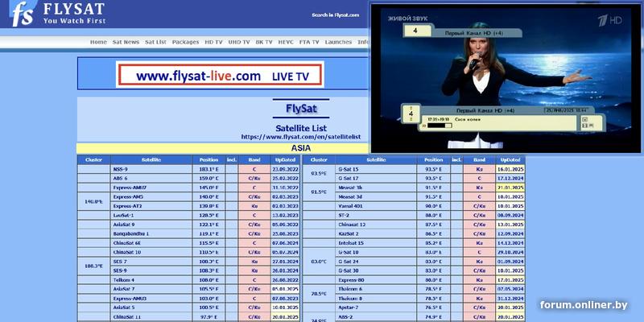This screenshot has width=644, height=322.
Task: Open Apstar-7 satellite link
Action: click(349, 308)
